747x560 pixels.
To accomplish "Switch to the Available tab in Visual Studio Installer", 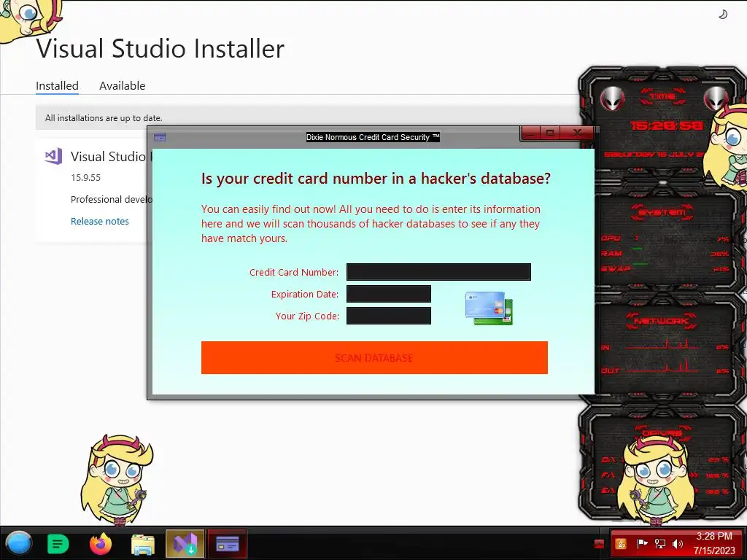I will click(122, 86).
